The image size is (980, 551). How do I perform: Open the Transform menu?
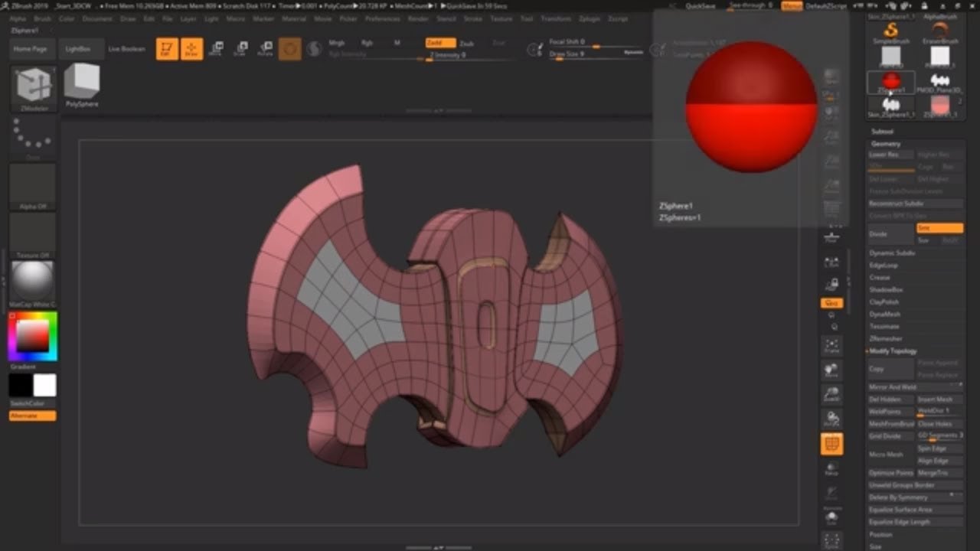(x=556, y=18)
